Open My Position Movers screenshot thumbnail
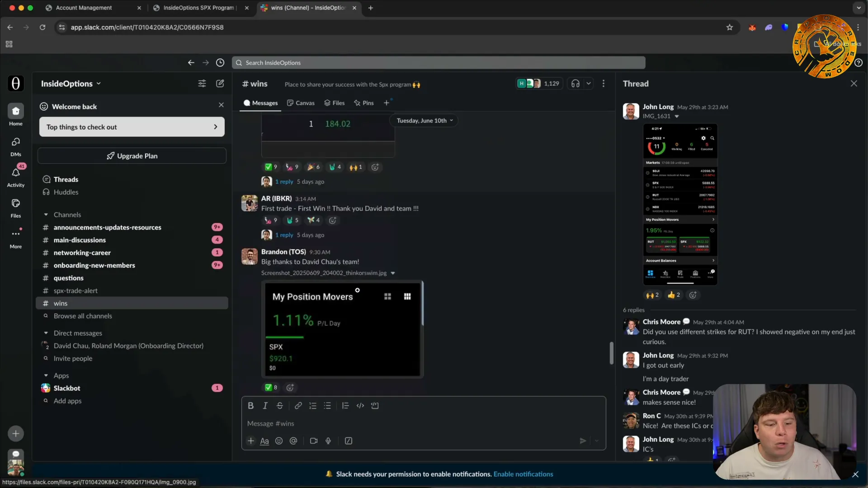The height and width of the screenshot is (488, 868). point(342,329)
